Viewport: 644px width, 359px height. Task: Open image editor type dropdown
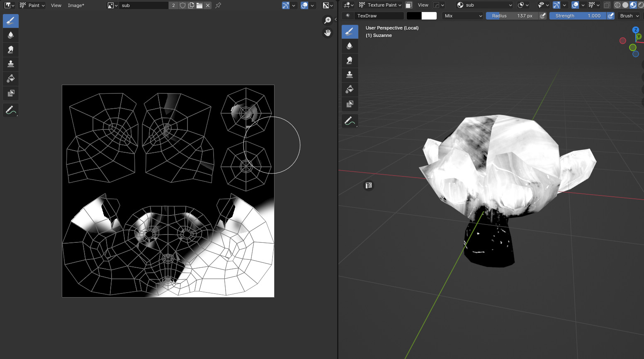(x=10, y=5)
